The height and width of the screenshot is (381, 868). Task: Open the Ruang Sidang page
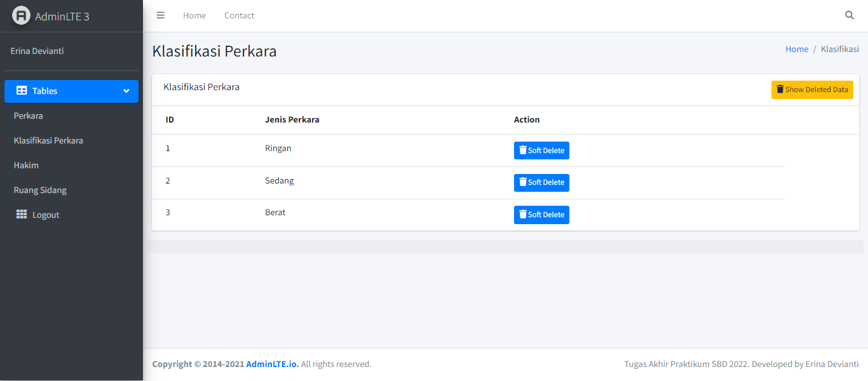[x=39, y=189]
